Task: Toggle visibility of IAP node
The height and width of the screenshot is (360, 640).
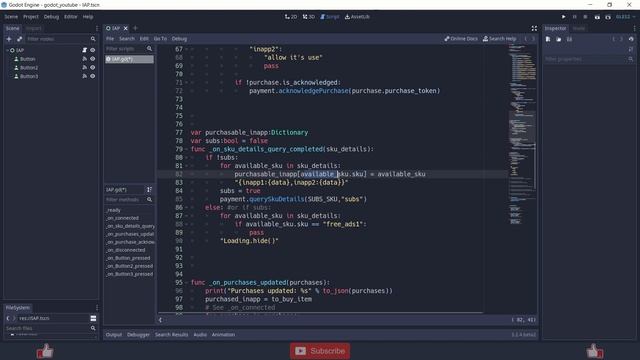Action: tap(93, 50)
